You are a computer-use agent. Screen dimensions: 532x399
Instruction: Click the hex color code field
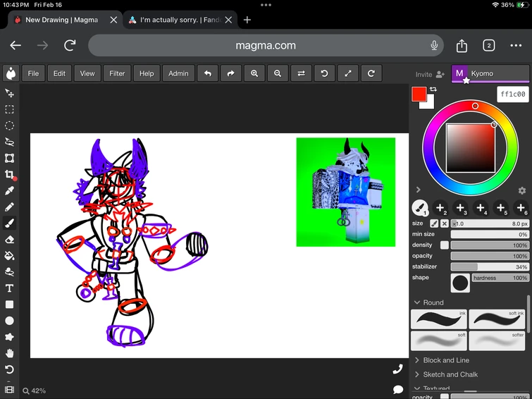[512, 94]
